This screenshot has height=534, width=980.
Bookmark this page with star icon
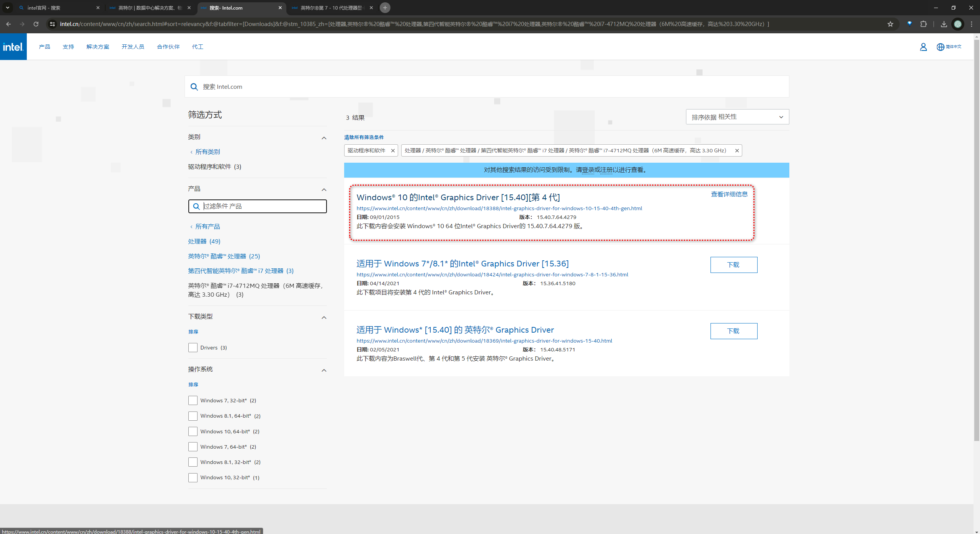(x=890, y=24)
